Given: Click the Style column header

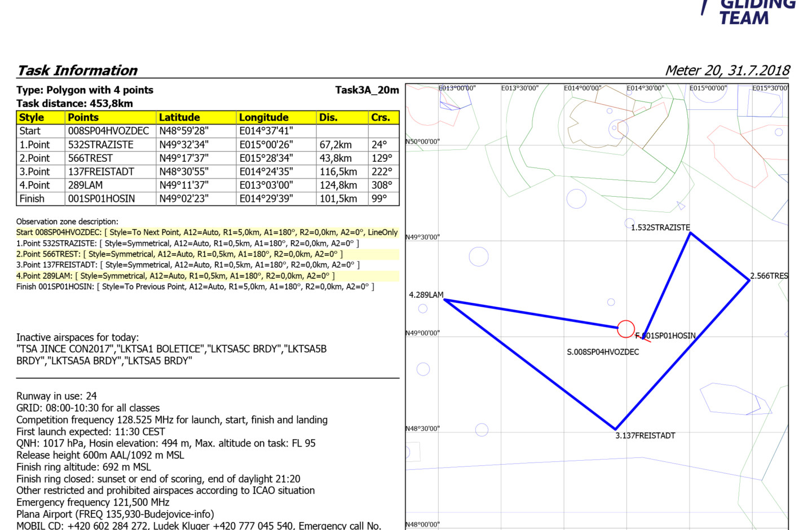Looking at the screenshot, I should pos(32,118).
